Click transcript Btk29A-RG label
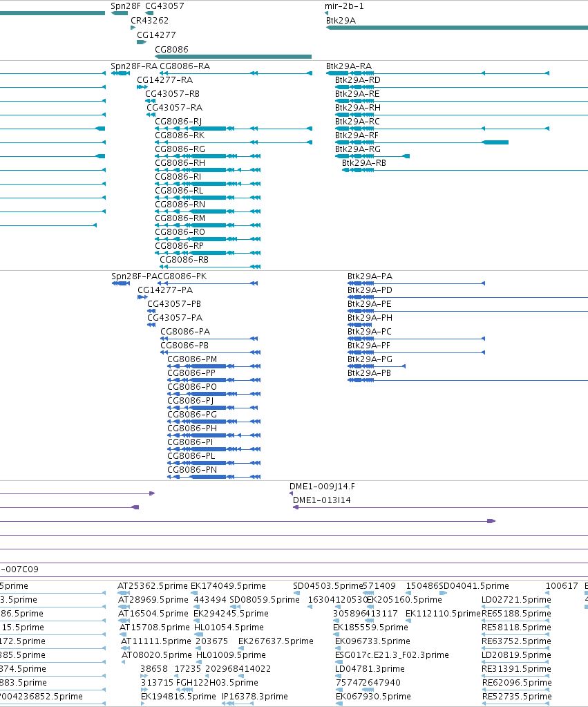588x707 pixels. 358,149
